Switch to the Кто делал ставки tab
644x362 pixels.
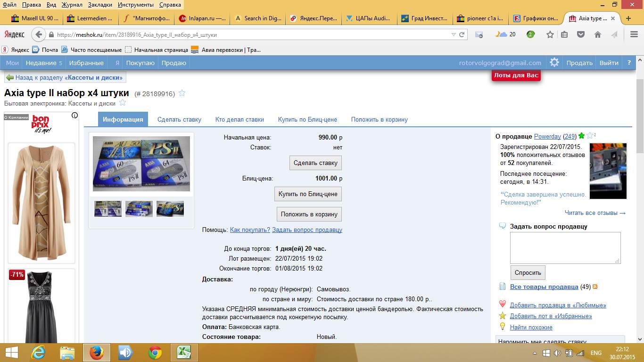pyautogui.click(x=239, y=119)
